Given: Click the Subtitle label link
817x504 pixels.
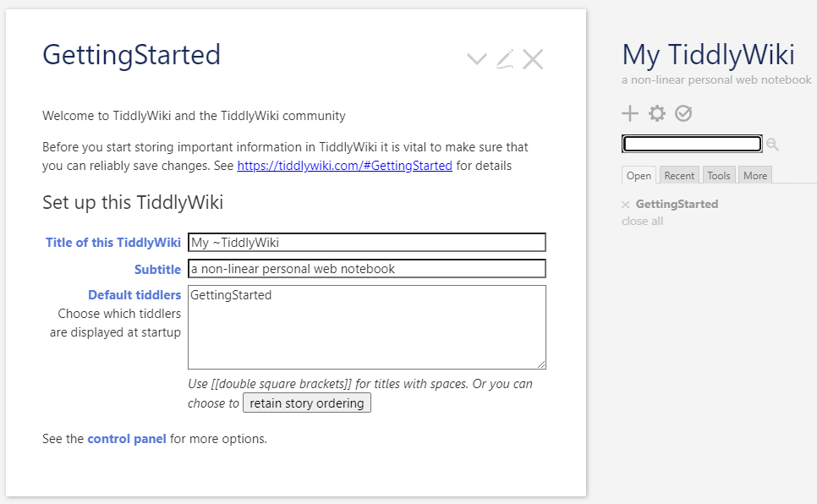Looking at the screenshot, I should (157, 270).
